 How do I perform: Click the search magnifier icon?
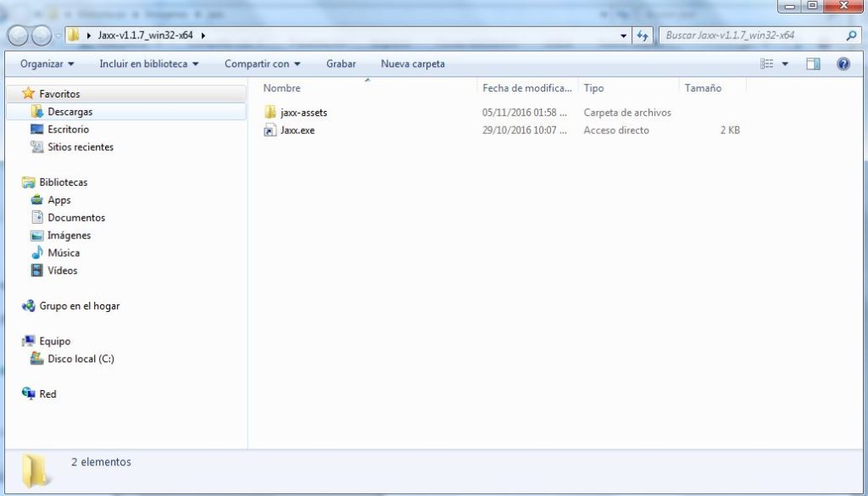point(851,36)
